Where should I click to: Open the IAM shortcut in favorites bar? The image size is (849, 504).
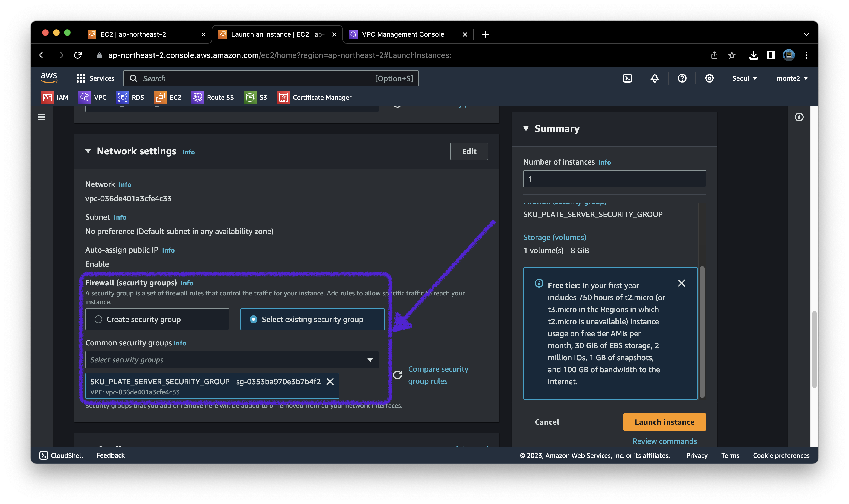(x=55, y=98)
